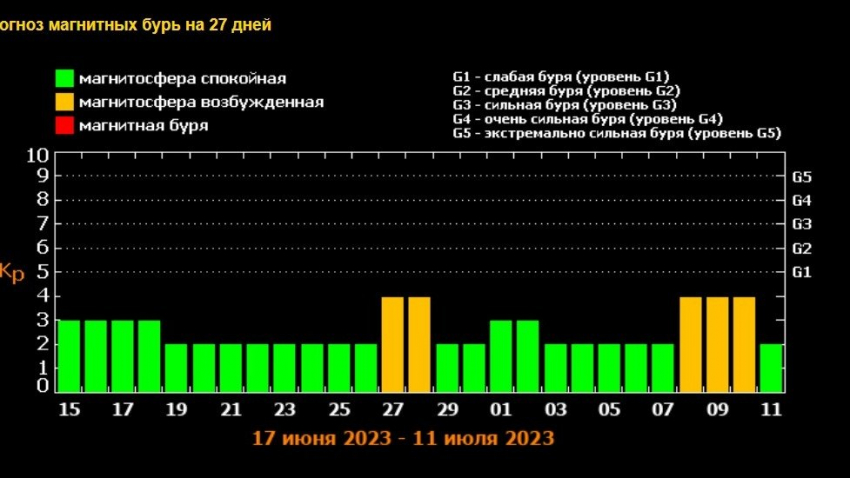The image size is (850, 478).
Task: Click the G5 level label on right axis
Action: tap(802, 177)
